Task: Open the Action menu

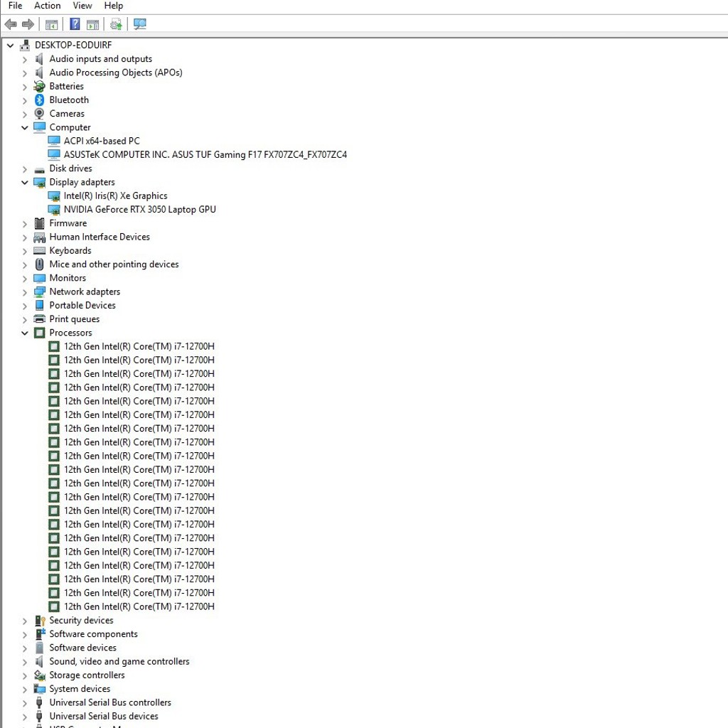Action: [x=48, y=6]
